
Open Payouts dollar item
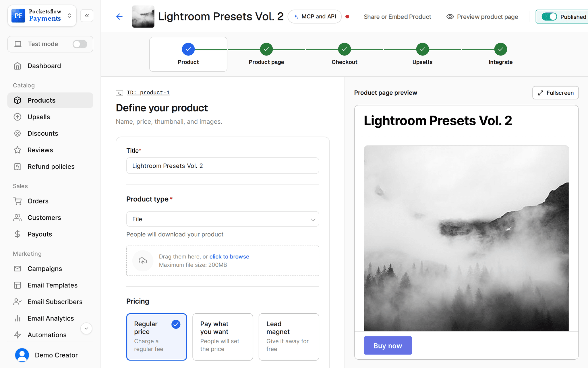pyautogui.click(x=50, y=234)
